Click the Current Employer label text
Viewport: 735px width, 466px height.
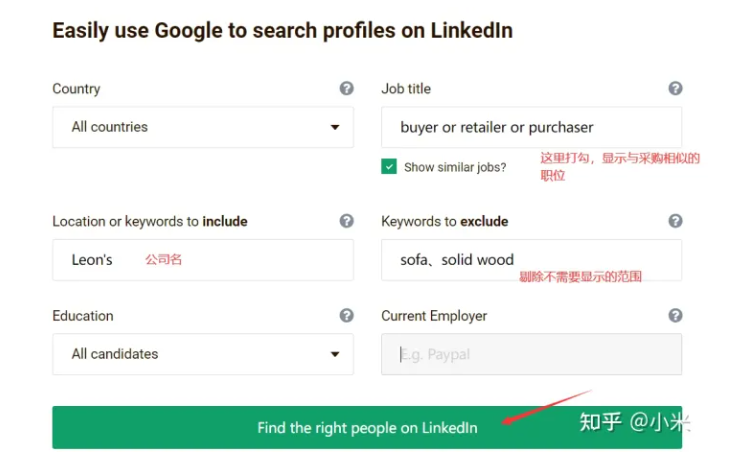pyautogui.click(x=434, y=316)
